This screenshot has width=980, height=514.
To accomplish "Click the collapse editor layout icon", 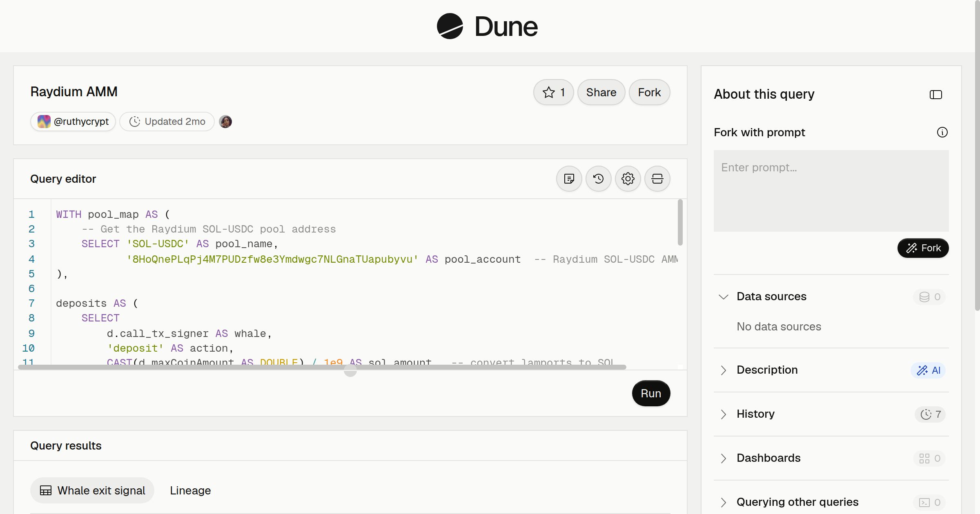I will [657, 179].
